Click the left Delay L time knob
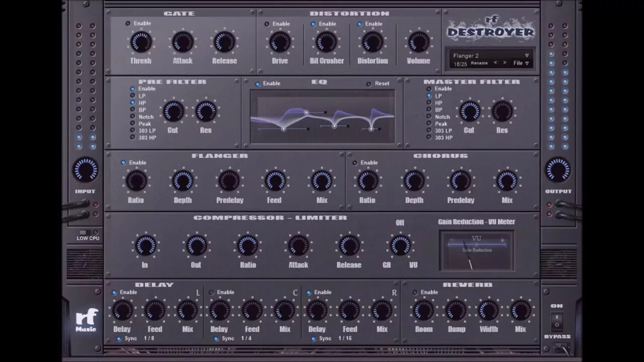Screen dimensions: 644x362 pyautogui.click(x=123, y=310)
